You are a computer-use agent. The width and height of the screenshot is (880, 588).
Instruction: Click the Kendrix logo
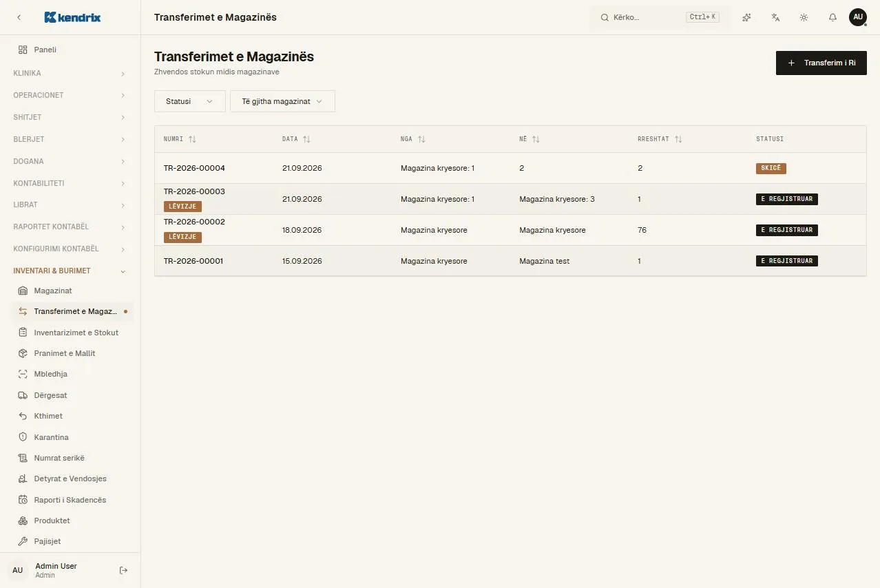[x=72, y=17]
